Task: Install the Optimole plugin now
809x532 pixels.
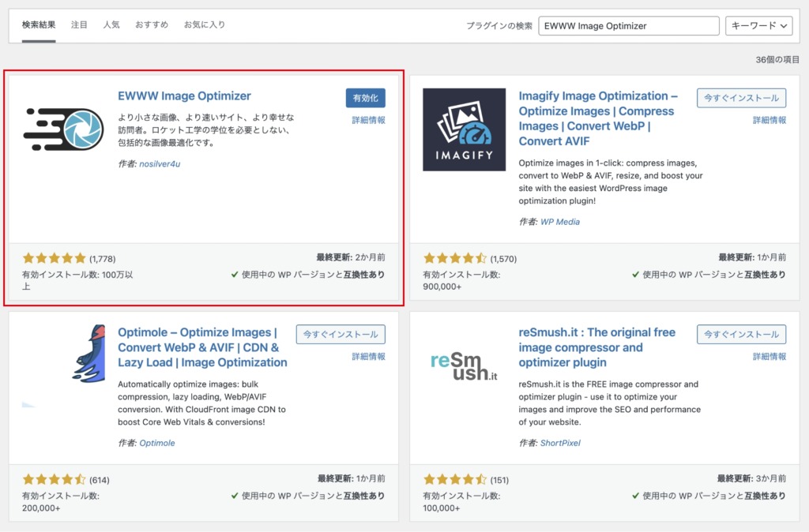Action: (x=341, y=334)
